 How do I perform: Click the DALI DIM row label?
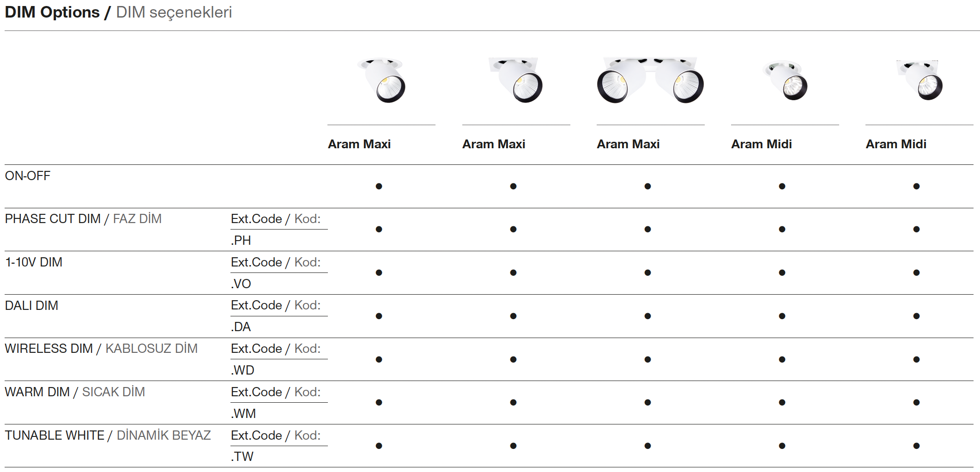tap(31, 306)
